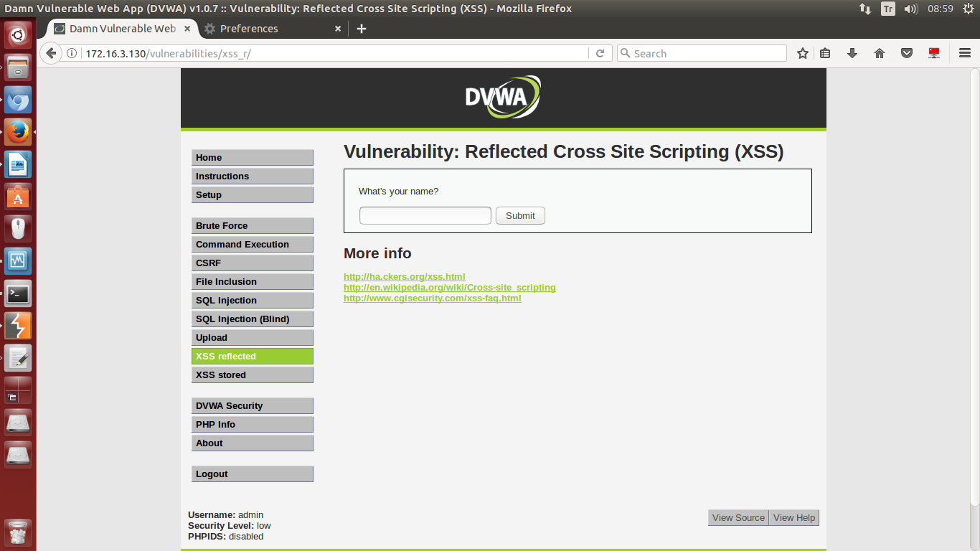Image resolution: width=980 pixels, height=551 pixels.
Task: Open Instructions menu item
Action: [x=253, y=176]
